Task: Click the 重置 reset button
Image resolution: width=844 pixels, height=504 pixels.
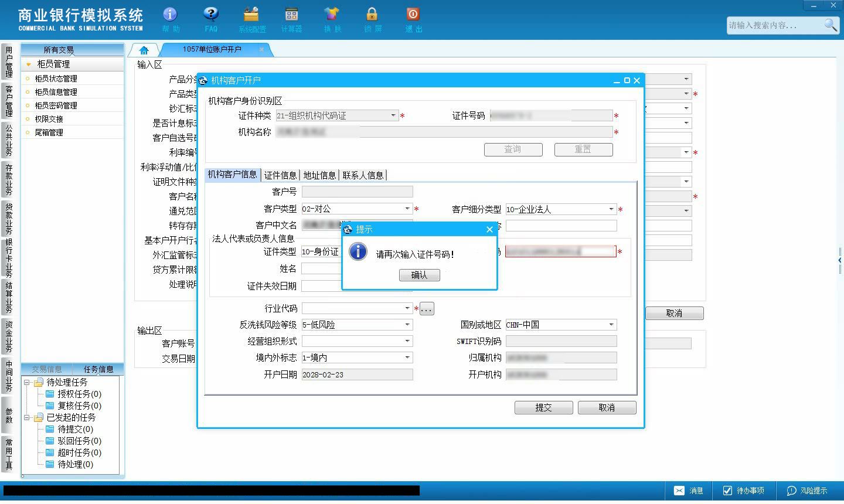Action: [584, 149]
